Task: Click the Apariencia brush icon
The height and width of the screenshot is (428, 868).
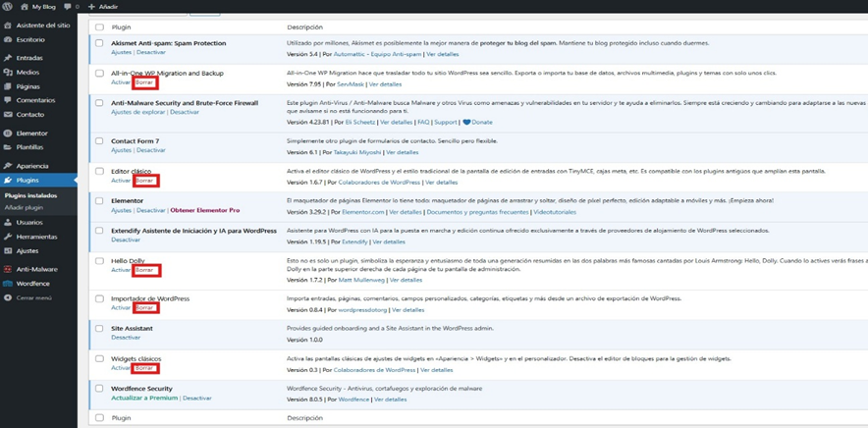Action: click(8, 166)
